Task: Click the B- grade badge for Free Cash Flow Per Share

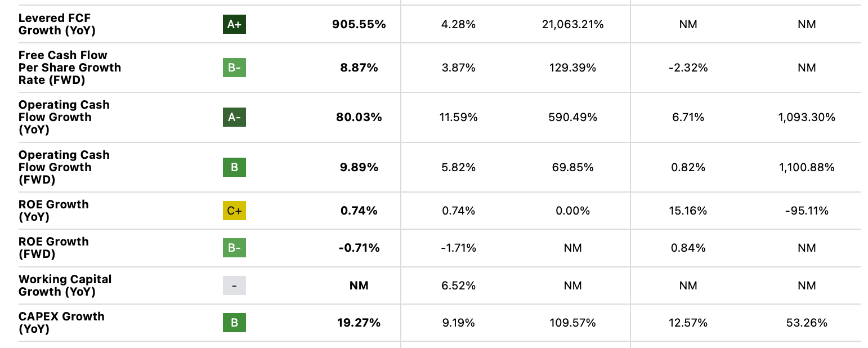Action: click(x=234, y=68)
